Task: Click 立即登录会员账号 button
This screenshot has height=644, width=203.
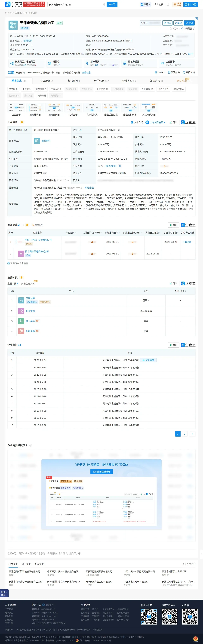Action: tap(101, 472)
